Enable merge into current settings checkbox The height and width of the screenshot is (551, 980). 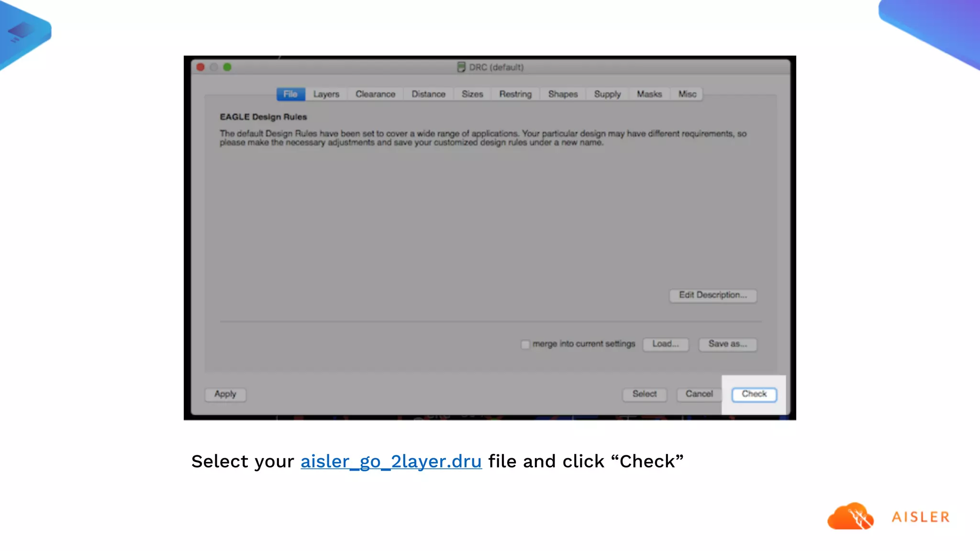click(525, 344)
